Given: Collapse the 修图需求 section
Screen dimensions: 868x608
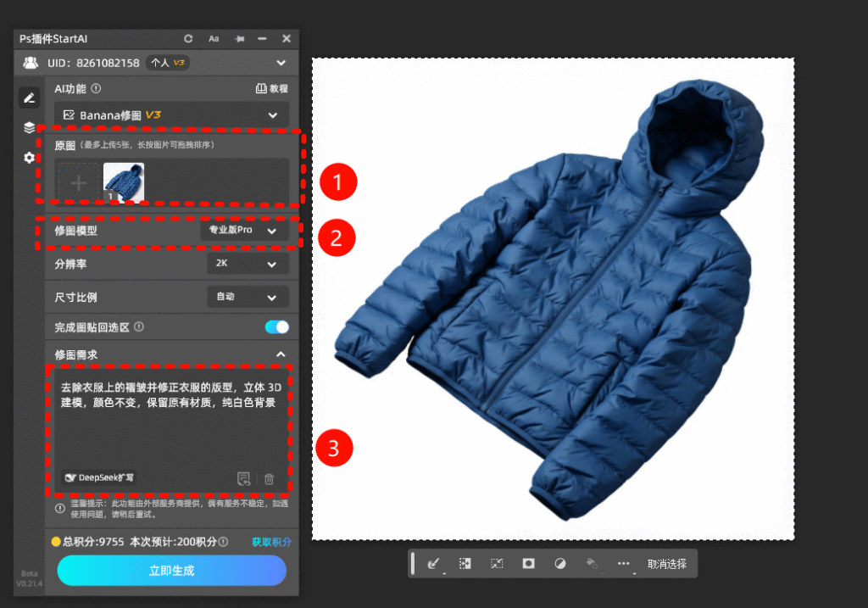Looking at the screenshot, I should [281, 354].
